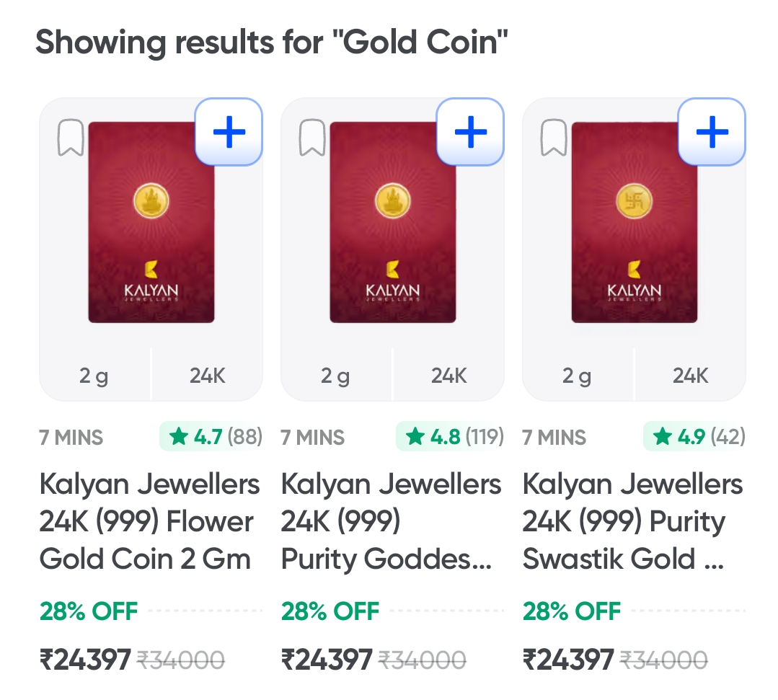The height and width of the screenshot is (700, 778).
Task: View the 4.7 star rating with 88 reviews
Action: click(x=212, y=437)
